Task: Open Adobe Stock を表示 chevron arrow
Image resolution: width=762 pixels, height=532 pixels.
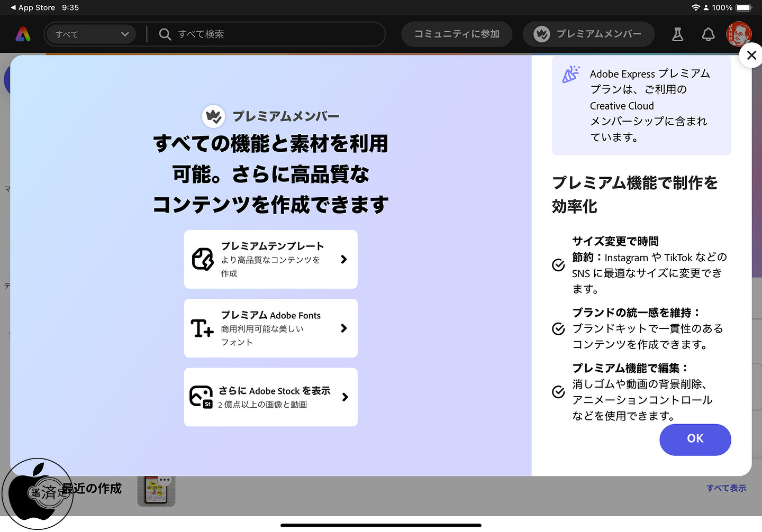Action: tap(345, 397)
